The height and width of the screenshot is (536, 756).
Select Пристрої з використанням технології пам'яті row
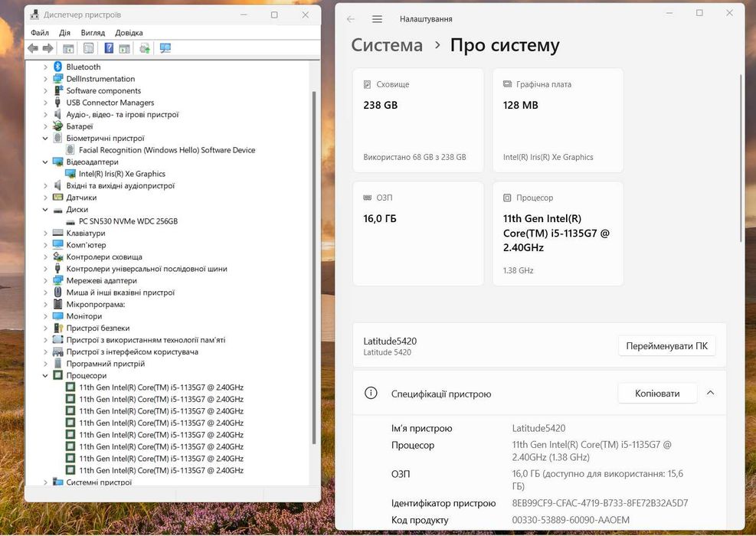pos(146,340)
